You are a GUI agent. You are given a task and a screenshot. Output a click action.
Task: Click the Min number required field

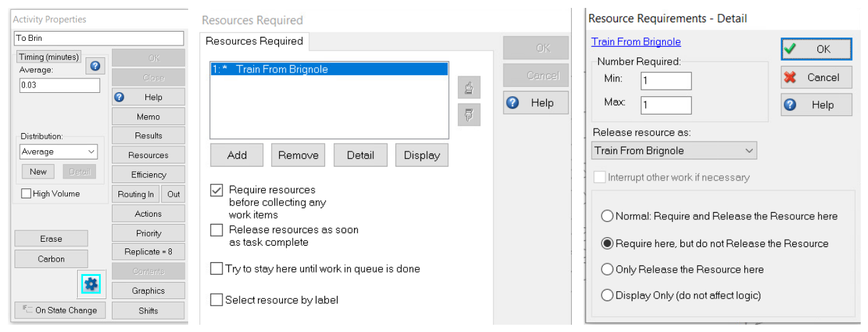[x=666, y=80]
